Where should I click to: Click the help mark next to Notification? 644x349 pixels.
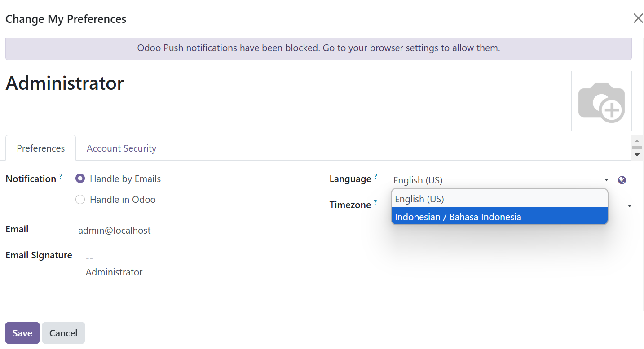tap(61, 176)
